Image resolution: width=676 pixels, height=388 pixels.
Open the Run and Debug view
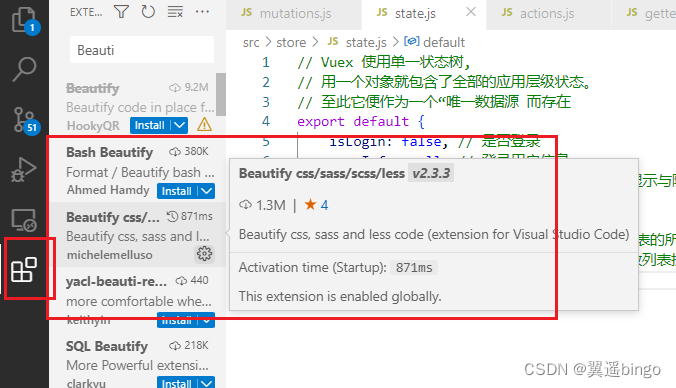[x=24, y=169]
